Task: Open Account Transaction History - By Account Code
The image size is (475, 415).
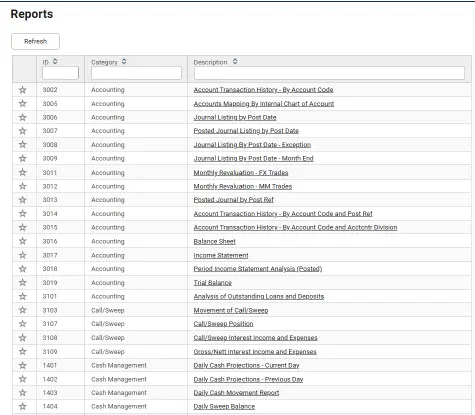Action: 263,90
